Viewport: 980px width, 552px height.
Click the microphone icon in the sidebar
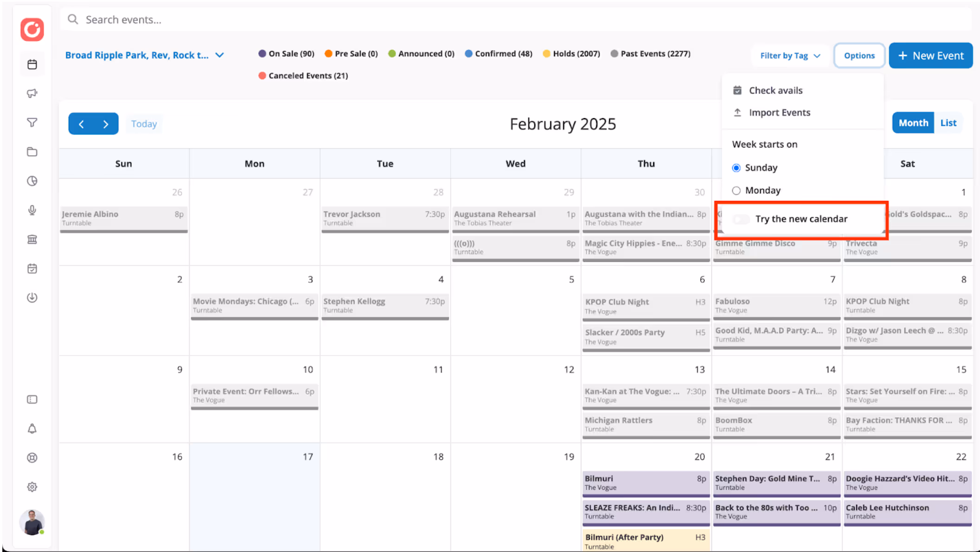32,210
